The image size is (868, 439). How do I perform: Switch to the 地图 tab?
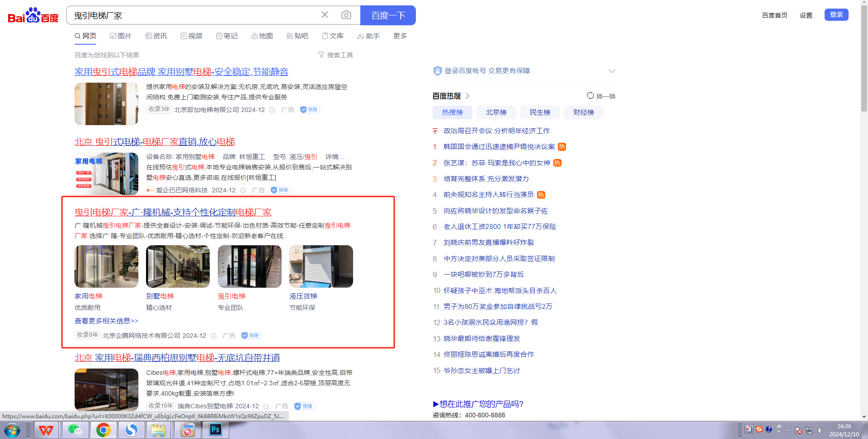click(262, 36)
